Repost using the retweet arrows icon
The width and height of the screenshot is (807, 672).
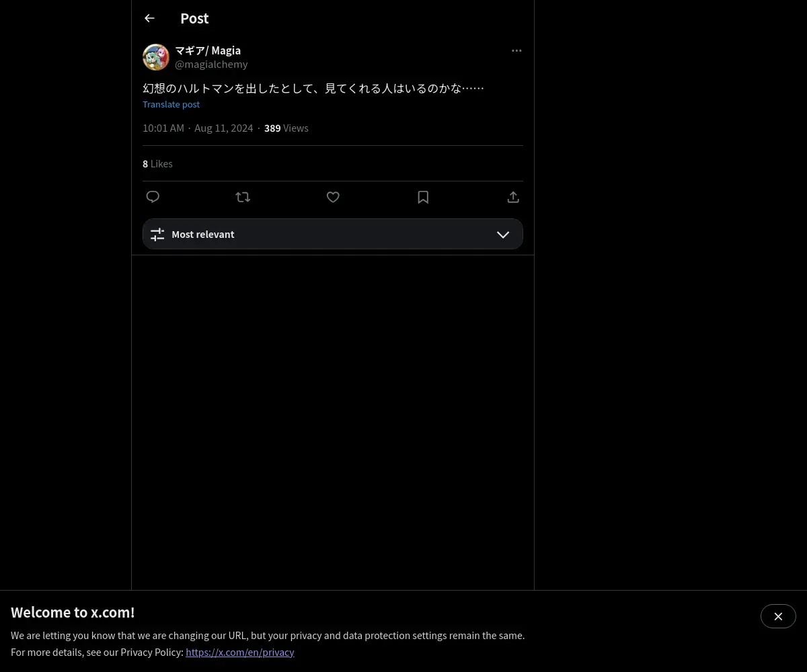point(243,197)
